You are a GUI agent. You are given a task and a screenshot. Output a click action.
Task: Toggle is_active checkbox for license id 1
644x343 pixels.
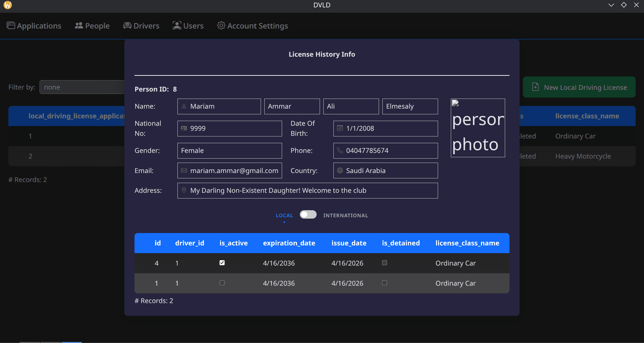pos(222,283)
